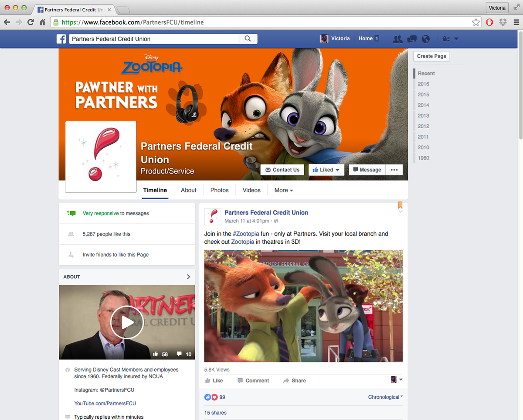Jump to 2016 in timeline
The height and width of the screenshot is (420, 523).
[424, 84]
